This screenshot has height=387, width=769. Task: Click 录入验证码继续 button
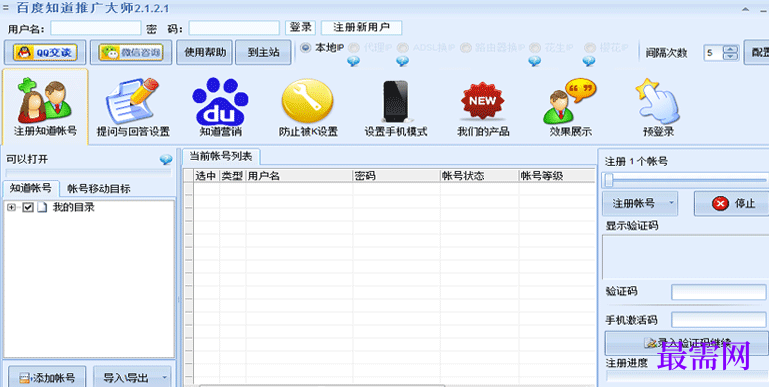pos(687,343)
